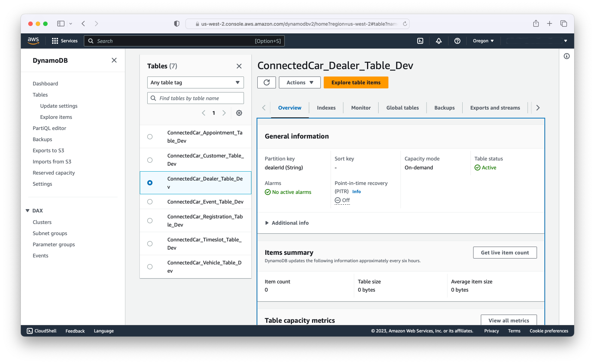The width and height of the screenshot is (595, 364).
Task: Open Cookie preferences in footer
Action: tap(549, 331)
